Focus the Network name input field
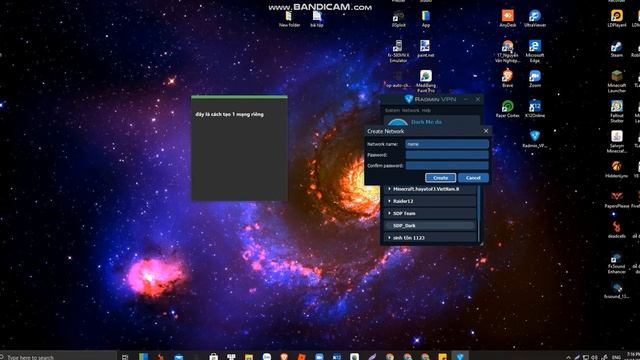Screen dimensions: 640x360 point(447,144)
